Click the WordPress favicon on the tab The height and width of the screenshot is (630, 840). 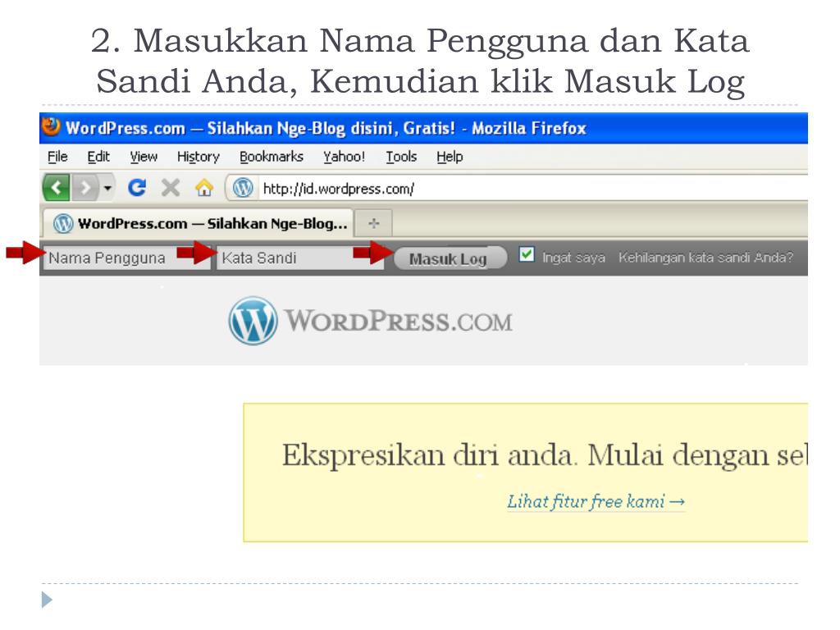[62, 223]
